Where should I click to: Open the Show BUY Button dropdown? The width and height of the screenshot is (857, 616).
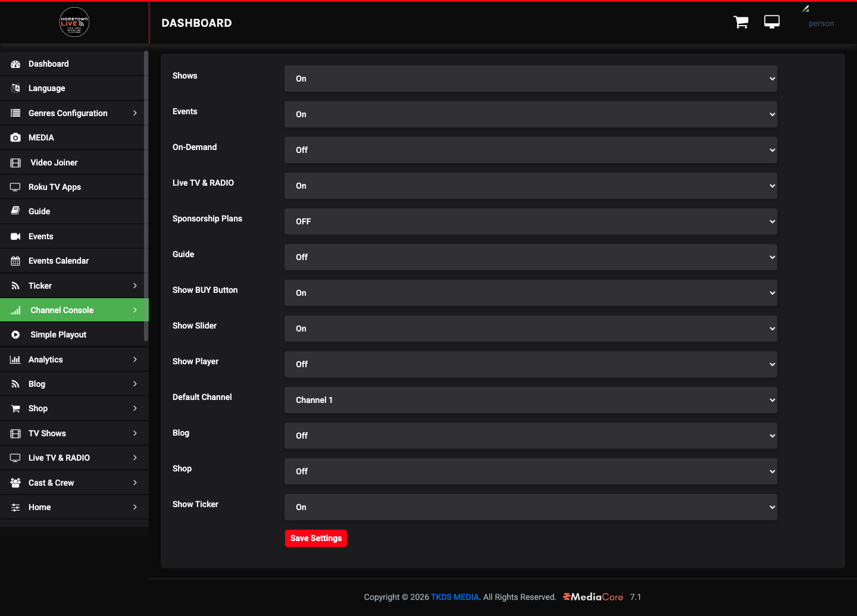pyautogui.click(x=531, y=293)
